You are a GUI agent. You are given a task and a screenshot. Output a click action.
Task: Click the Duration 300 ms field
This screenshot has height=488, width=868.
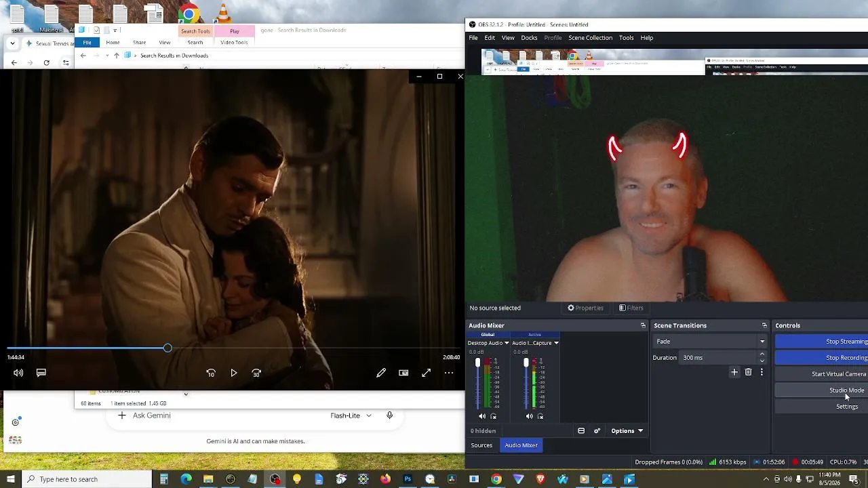pos(718,358)
